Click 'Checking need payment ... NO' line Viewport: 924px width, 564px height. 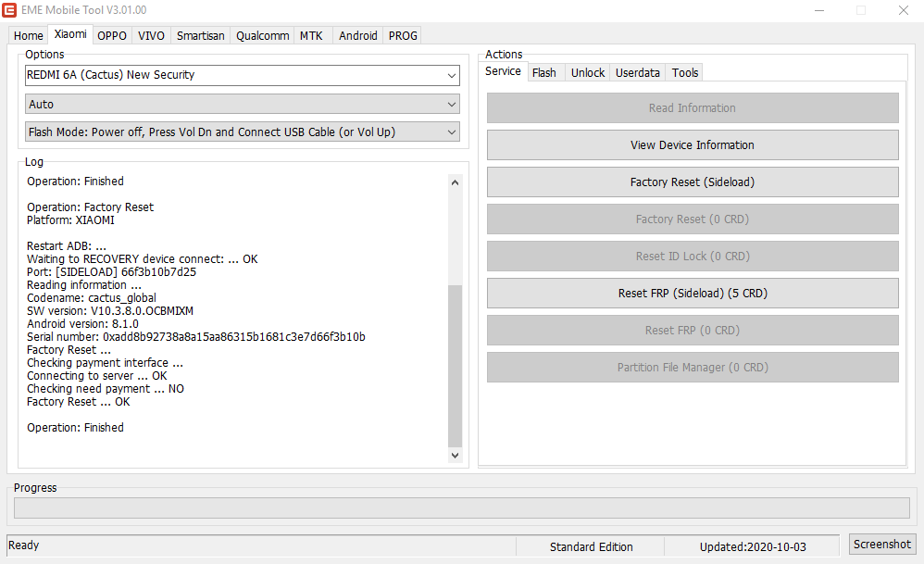pos(106,388)
